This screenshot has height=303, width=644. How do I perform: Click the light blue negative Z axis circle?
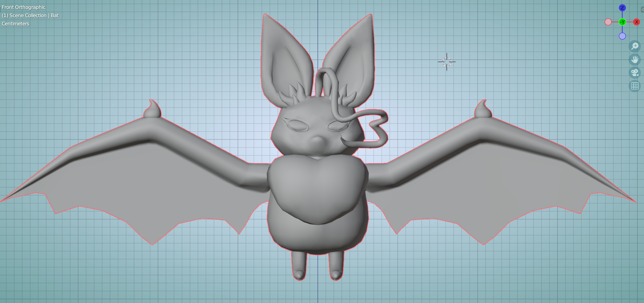point(622,36)
